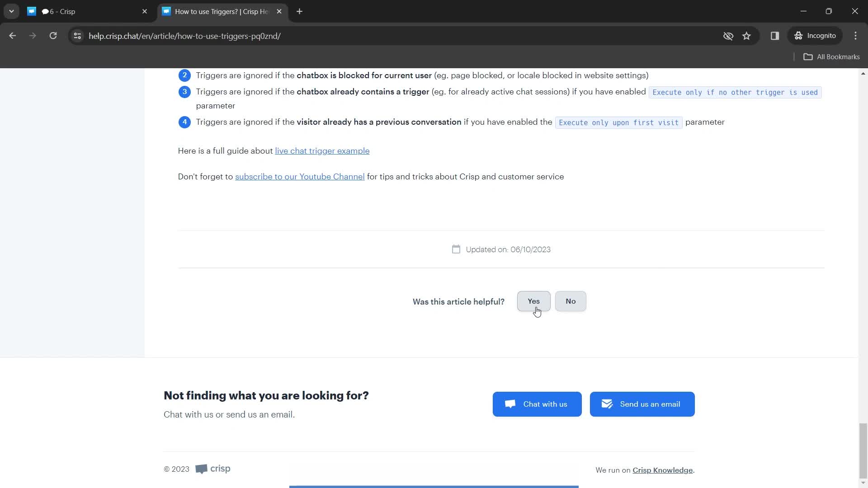Screen dimensions: 868x488
Task: Click the 'Send us an email' button
Action: pyautogui.click(x=642, y=404)
